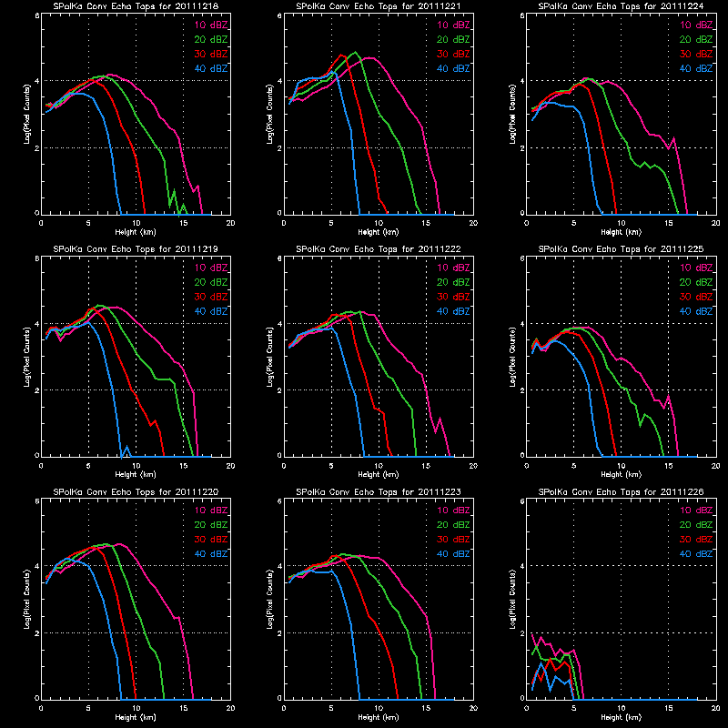Pick the "10 dBZ" legend entry in the 20111221 plot
728x728 pixels.
[x=453, y=25]
